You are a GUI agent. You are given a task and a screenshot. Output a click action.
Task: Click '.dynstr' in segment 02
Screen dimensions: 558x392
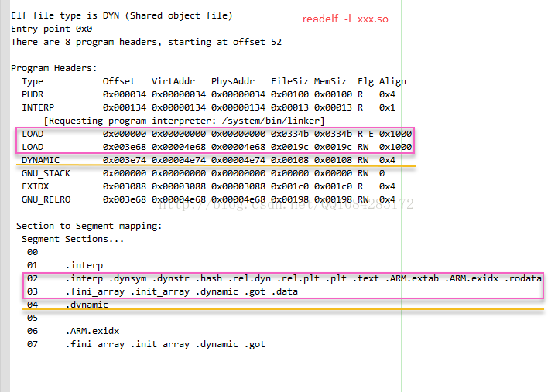coord(171,278)
